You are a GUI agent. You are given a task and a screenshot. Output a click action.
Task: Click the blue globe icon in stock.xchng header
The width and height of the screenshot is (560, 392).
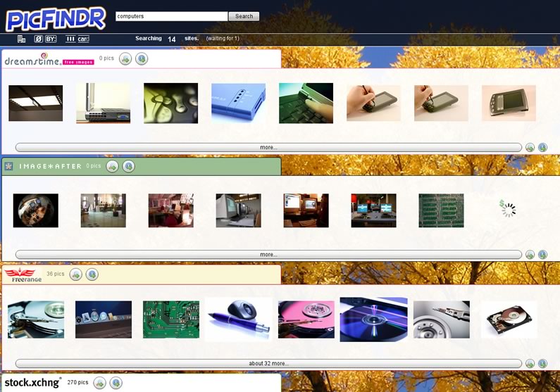pyautogui.click(x=116, y=382)
